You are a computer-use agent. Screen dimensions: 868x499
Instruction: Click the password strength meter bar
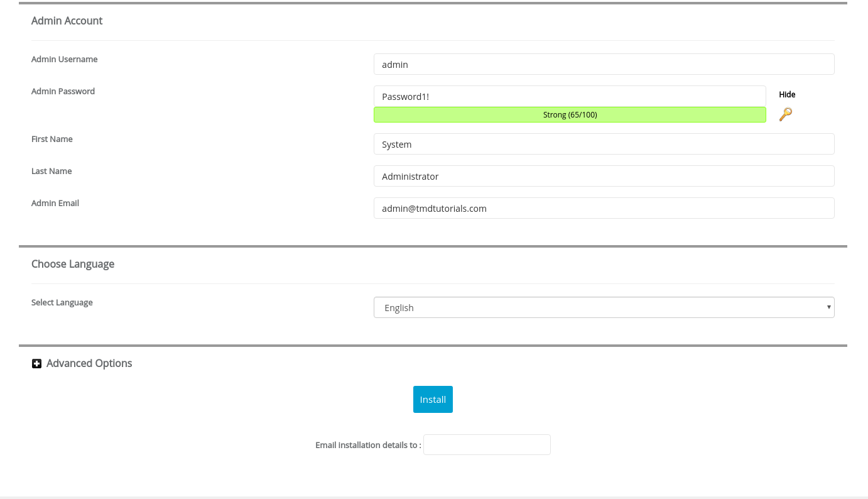tap(570, 114)
